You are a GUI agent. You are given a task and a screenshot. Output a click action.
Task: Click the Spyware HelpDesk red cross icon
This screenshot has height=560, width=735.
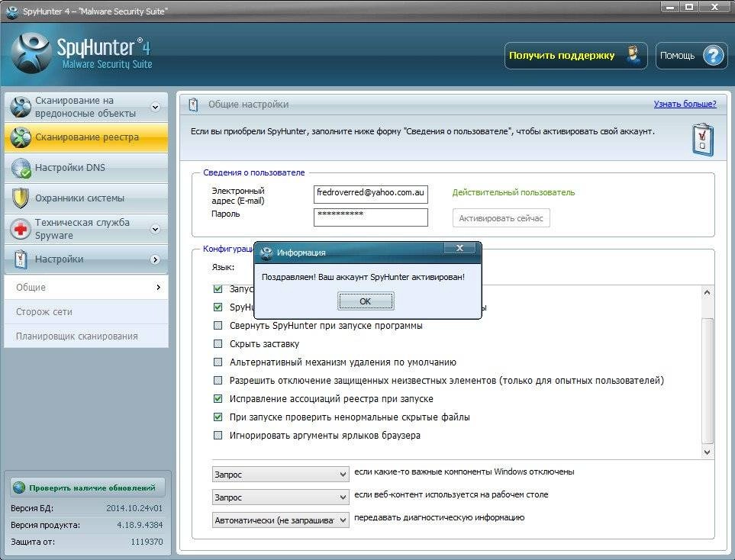click(20, 229)
